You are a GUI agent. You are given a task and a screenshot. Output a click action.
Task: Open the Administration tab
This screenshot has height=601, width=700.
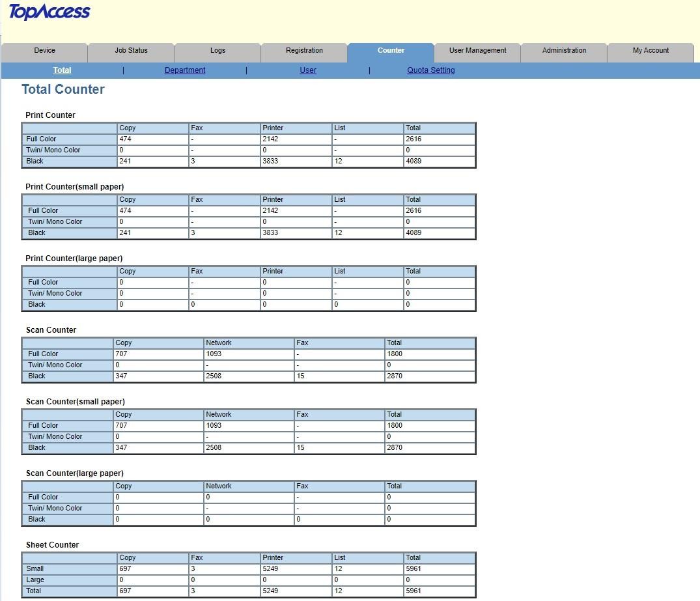[564, 50]
